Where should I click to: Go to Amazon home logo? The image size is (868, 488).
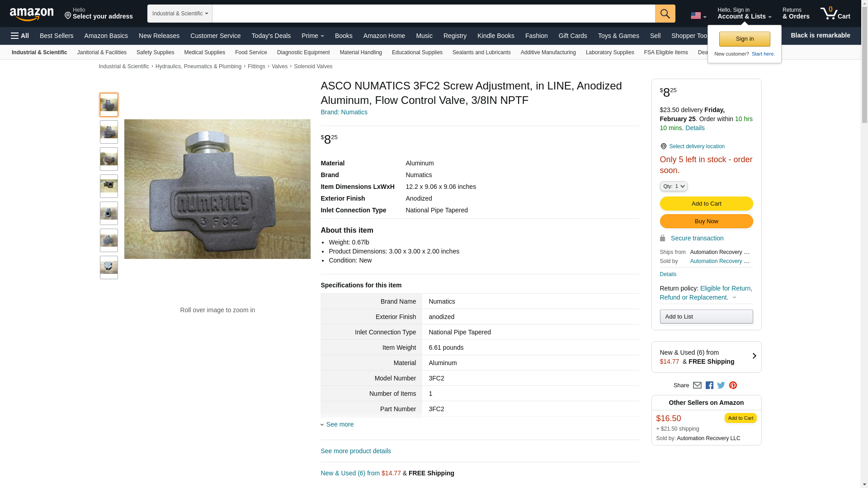[32, 14]
